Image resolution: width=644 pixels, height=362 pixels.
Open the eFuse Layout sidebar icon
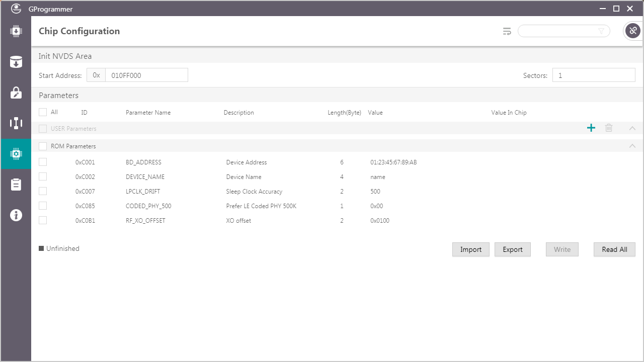(x=16, y=123)
